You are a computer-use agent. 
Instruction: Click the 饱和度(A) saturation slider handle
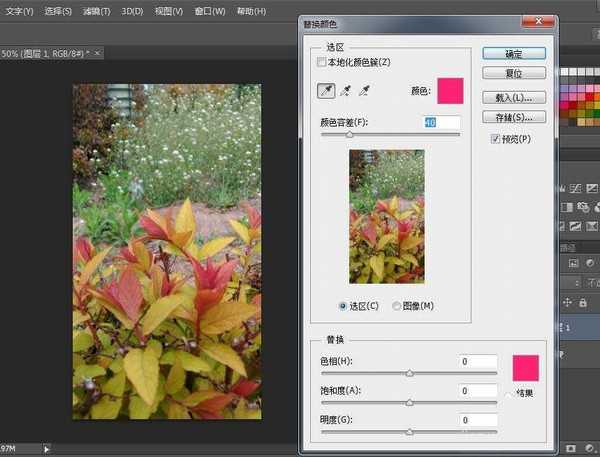click(x=409, y=402)
